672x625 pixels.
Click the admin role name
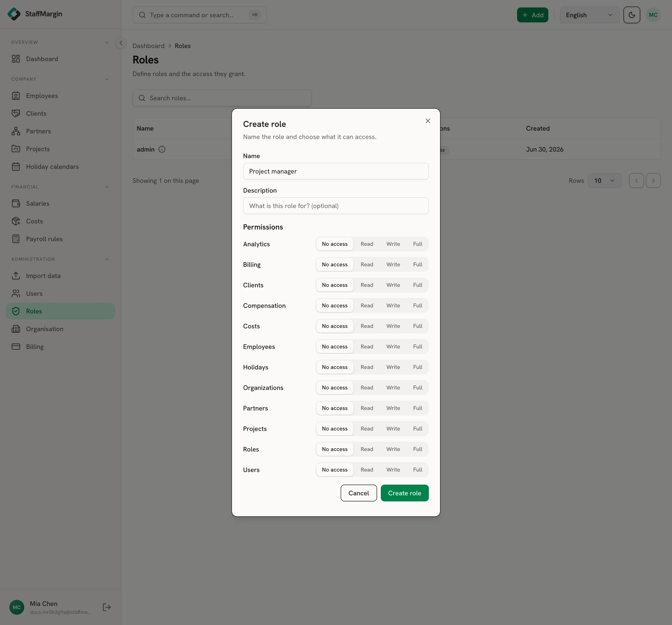[145, 149]
